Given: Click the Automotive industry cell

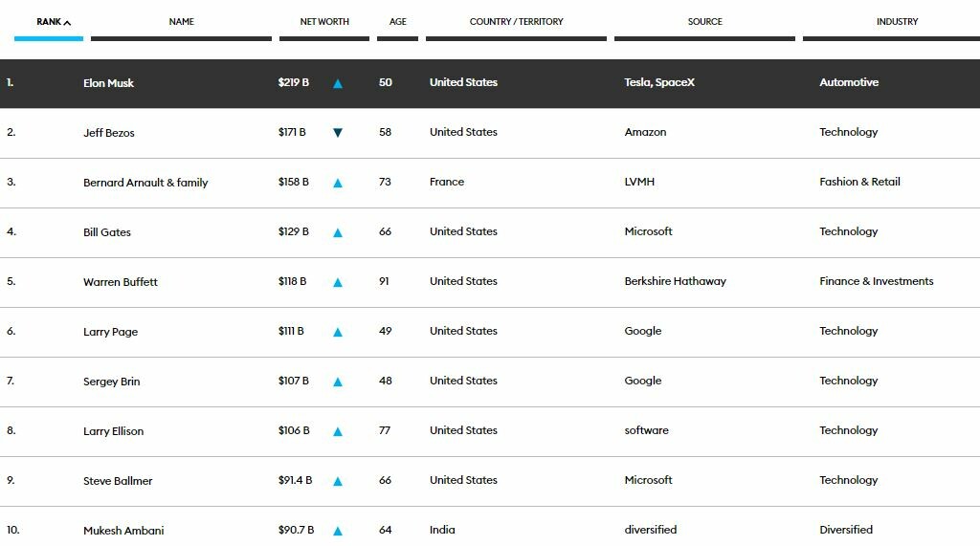Looking at the screenshot, I should (x=849, y=82).
